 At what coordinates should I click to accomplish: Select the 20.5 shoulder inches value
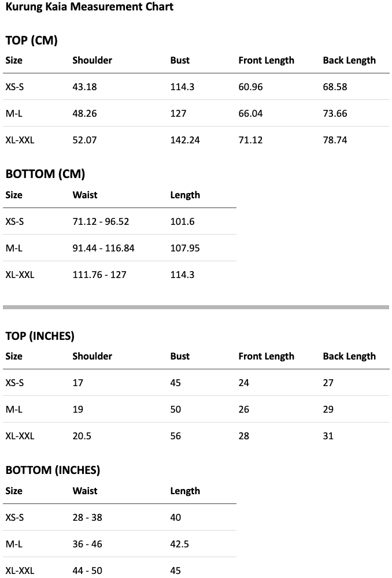click(82, 436)
